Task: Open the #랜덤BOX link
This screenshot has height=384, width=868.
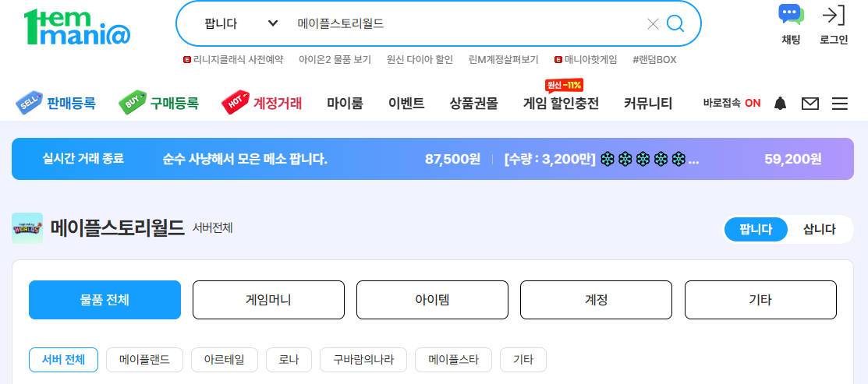Action: pos(654,60)
